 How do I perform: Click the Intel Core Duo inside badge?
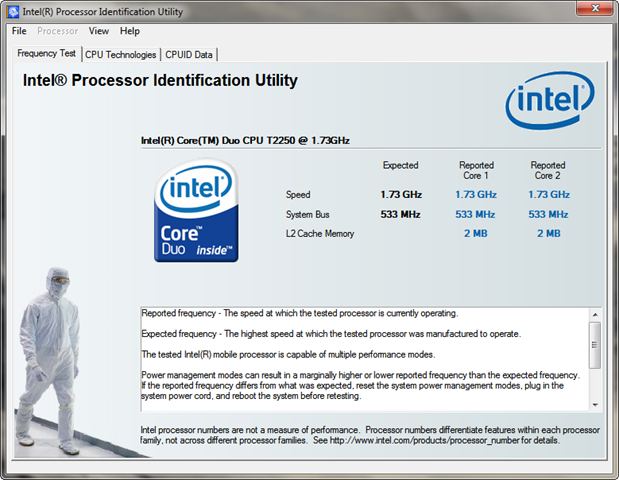pos(196,210)
